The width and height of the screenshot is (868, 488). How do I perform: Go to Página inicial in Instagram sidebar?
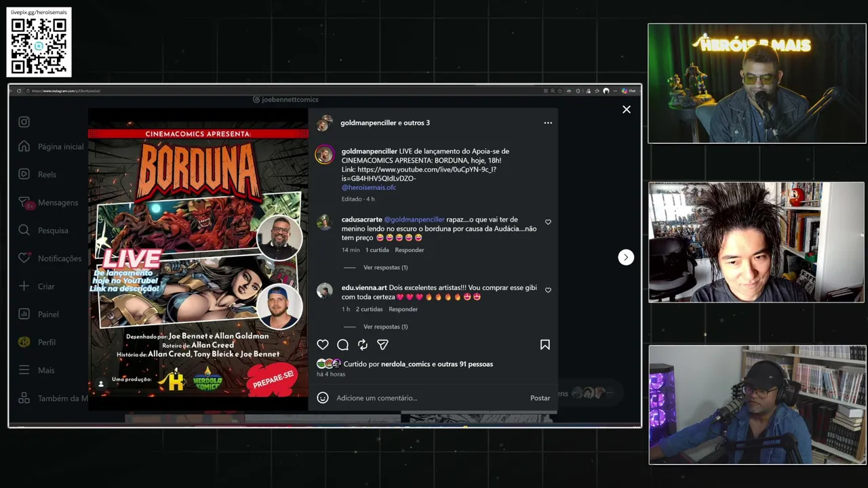click(x=52, y=146)
